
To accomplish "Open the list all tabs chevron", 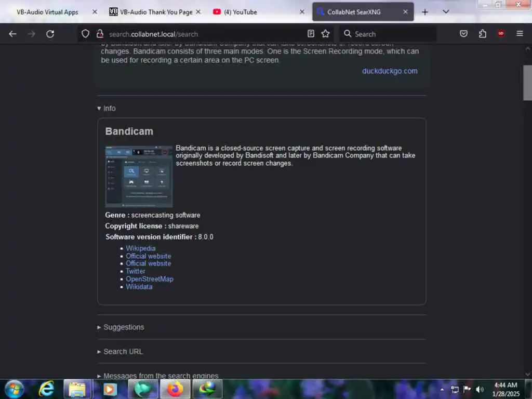I will click(x=446, y=12).
